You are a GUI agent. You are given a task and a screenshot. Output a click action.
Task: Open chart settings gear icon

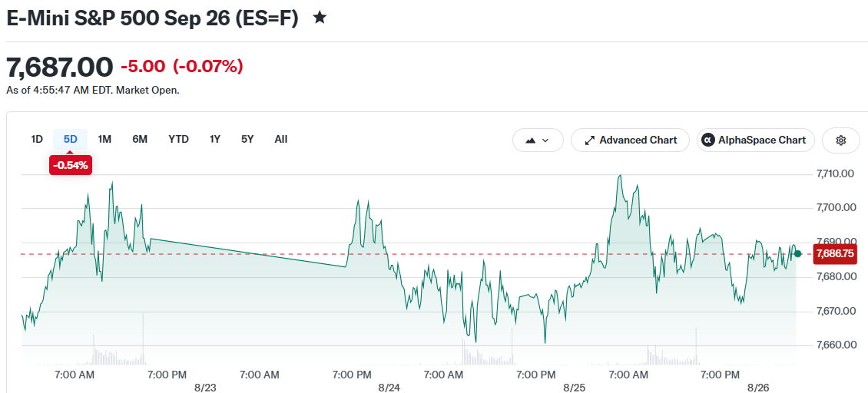[x=841, y=140]
